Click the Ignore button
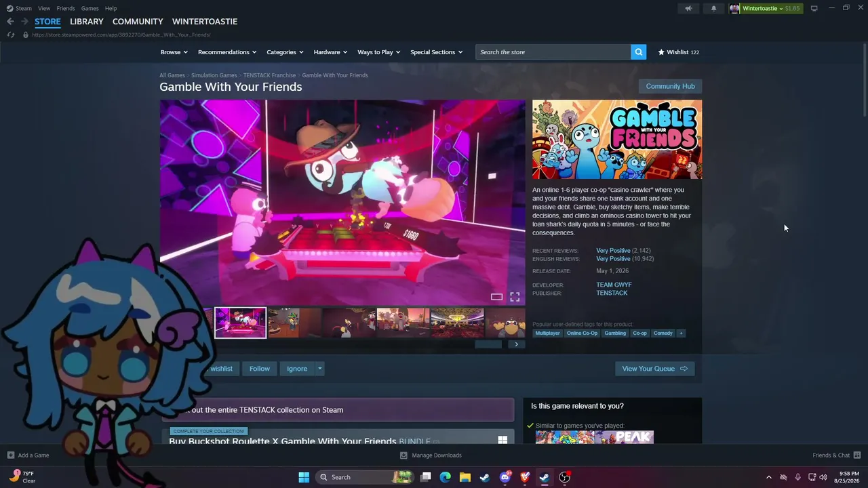This screenshot has height=488, width=868. click(297, 369)
